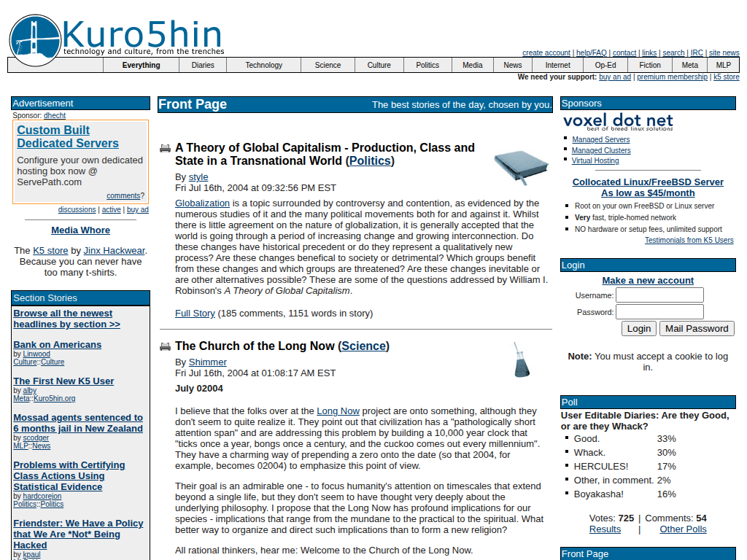
Task: Click the voxel dot net sponsor logo
Action: [618, 122]
